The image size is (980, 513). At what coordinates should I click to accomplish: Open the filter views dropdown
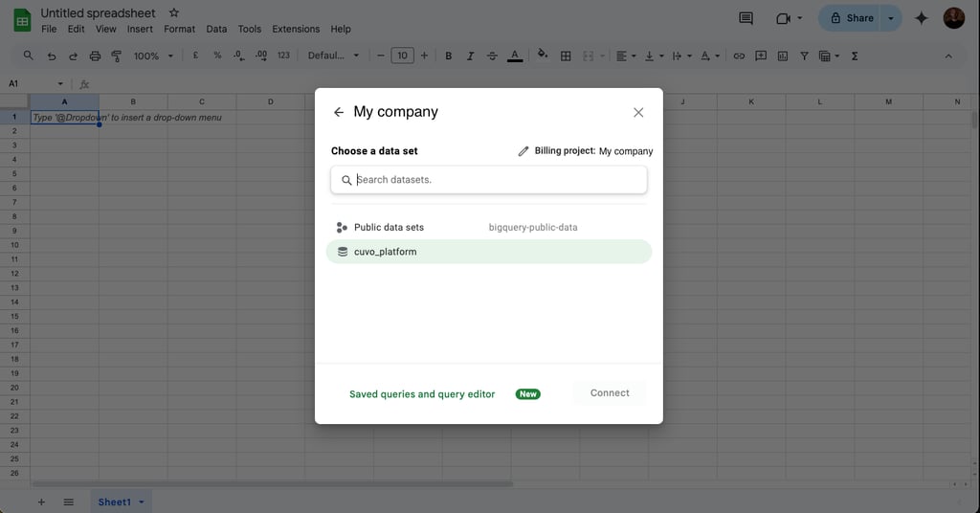(x=829, y=56)
